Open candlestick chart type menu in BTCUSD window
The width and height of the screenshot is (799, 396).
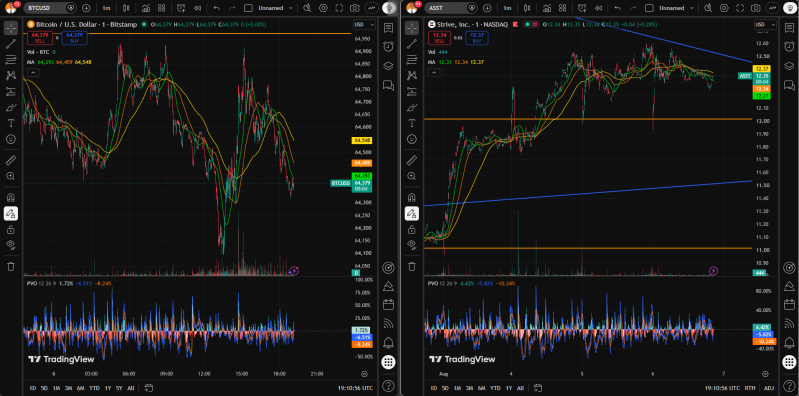(126, 8)
